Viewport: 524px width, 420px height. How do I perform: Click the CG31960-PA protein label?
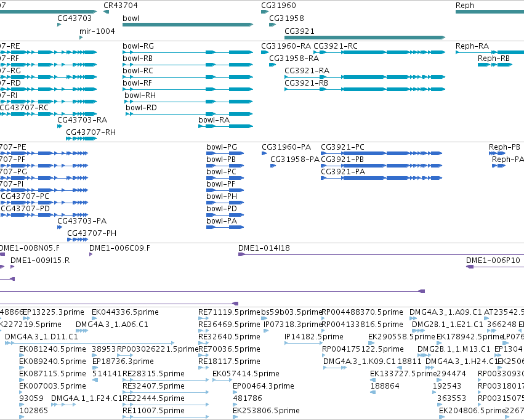coord(286,147)
